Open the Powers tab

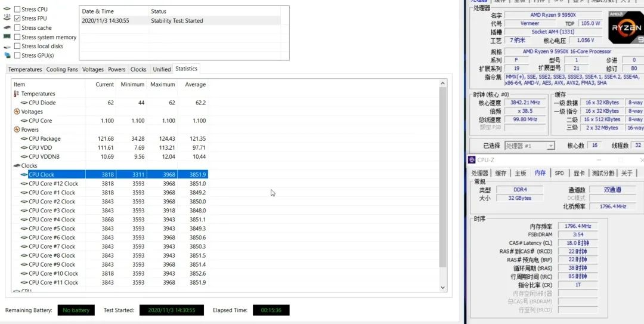pos(117,69)
